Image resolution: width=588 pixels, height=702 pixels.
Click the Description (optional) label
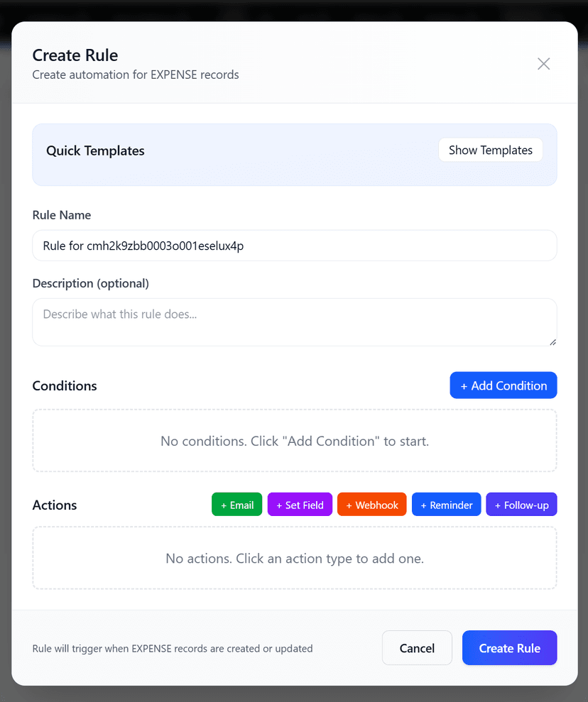[91, 283]
